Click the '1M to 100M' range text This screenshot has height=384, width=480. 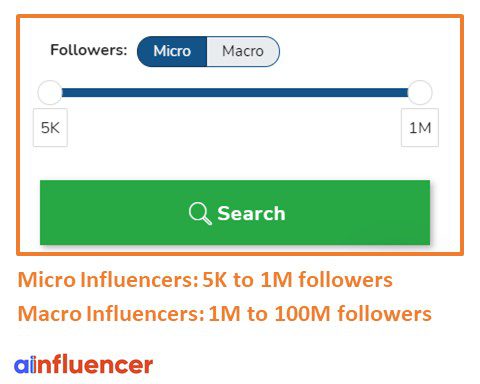(269, 314)
